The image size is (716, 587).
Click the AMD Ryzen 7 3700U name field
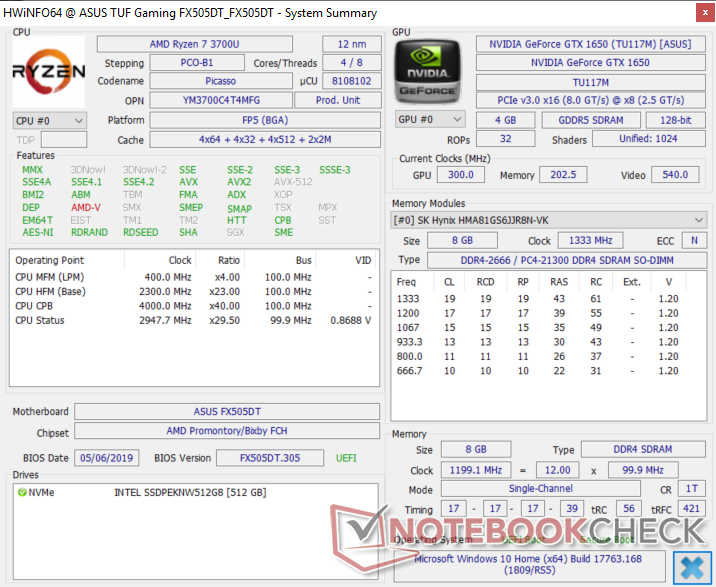coord(195,44)
